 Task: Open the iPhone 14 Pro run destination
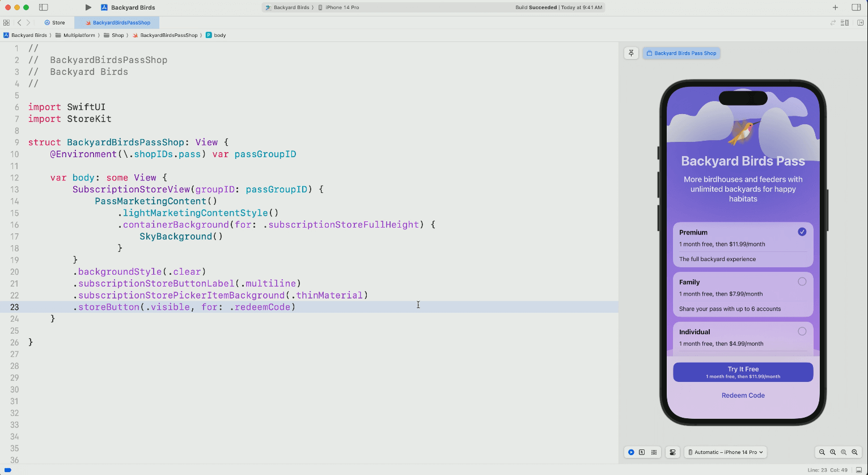(x=342, y=7)
